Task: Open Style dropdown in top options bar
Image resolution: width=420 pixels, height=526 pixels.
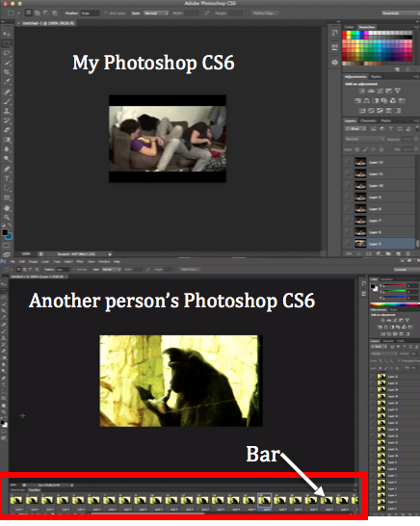Action: (x=156, y=13)
